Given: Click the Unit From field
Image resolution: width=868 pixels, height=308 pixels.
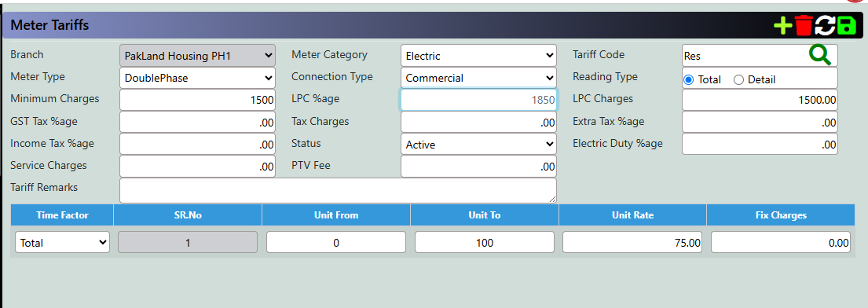Looking at the screenshot, I should [336, 242].
